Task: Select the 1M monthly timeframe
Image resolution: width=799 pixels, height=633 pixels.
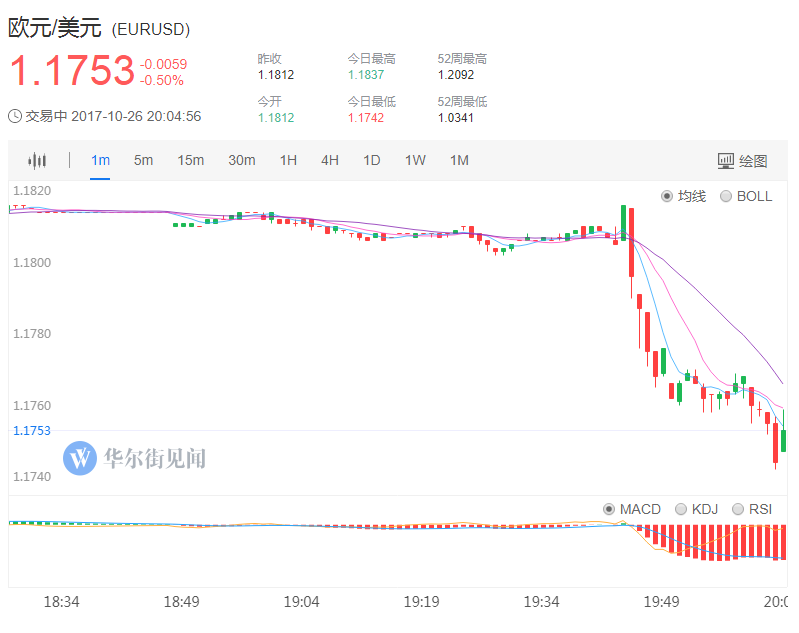Action: coord(459,161)
